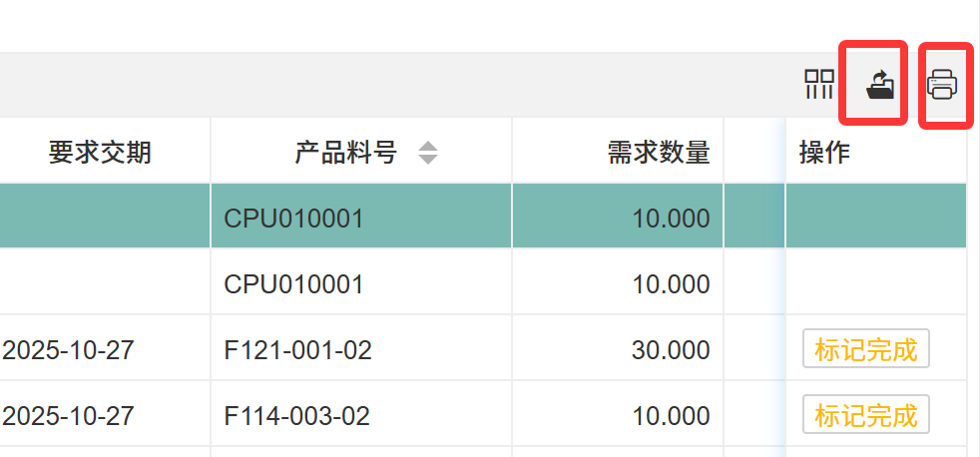980x457 pixels.
Task: Click the F121-001-02 product code cell
Action: point(297,350)
